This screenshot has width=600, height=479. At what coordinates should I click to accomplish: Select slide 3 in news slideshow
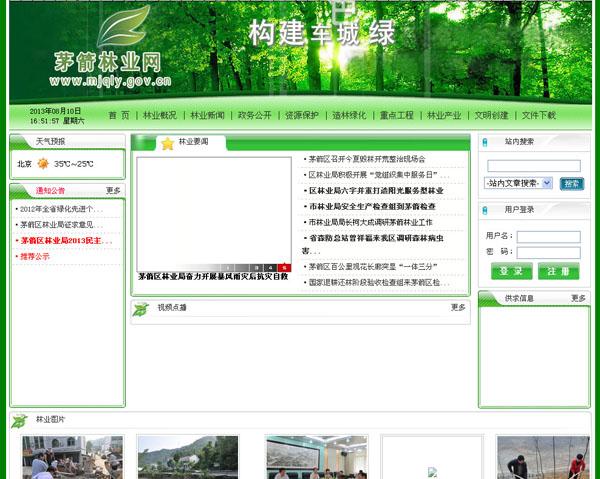pyautogui.click(x=256, y=268)
